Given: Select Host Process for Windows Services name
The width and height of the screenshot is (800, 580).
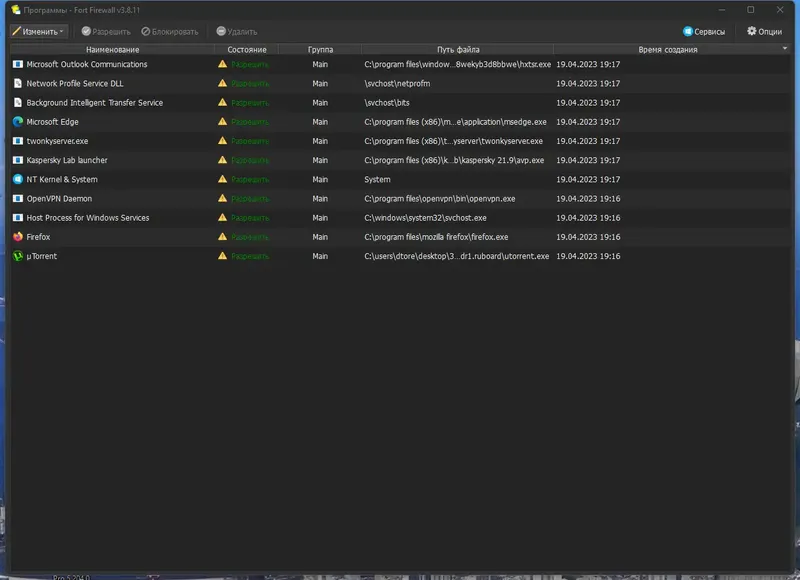Looking at the screenshot, I should 88,218.
